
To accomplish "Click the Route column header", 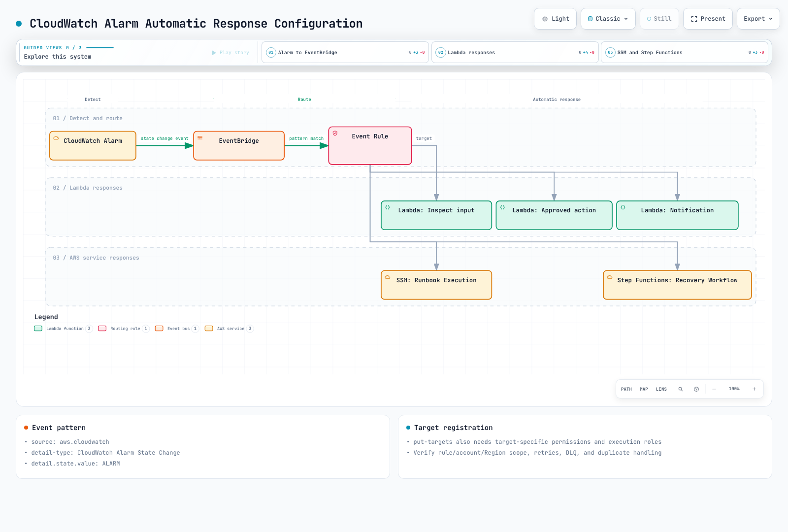I will 304,100.
